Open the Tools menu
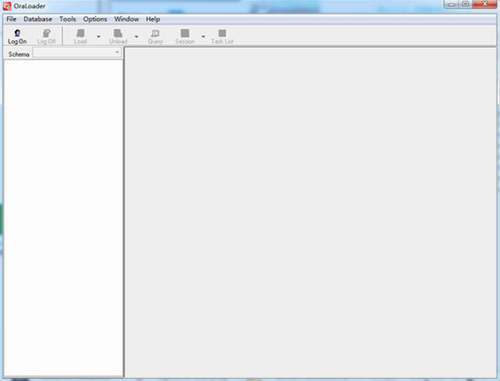Viewport: 500px width, 381px height. coord(68,19)
